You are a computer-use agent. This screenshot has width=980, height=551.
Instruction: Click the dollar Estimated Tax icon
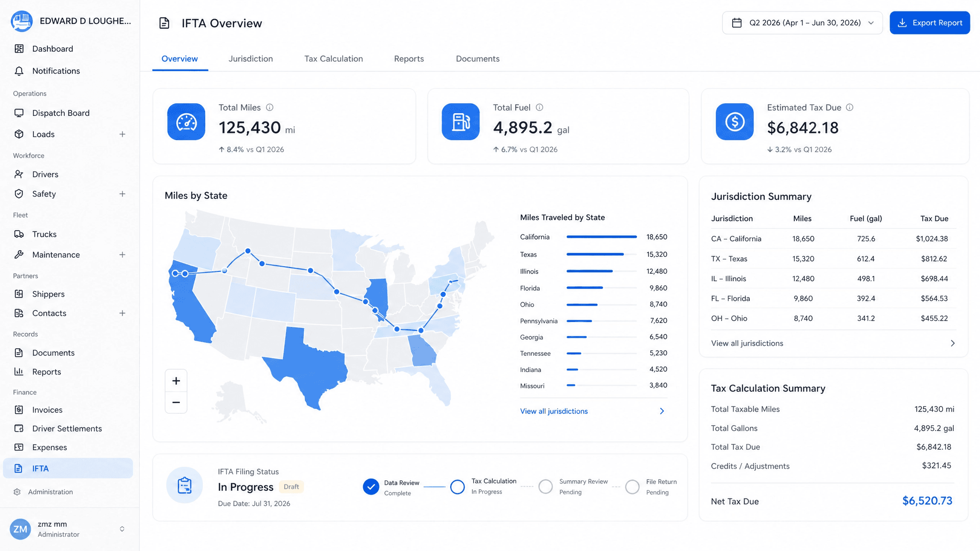coord(735,122)
